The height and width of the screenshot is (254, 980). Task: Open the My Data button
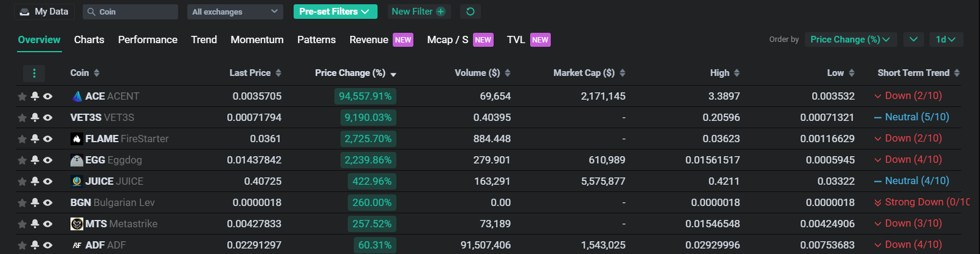(44, 12)
